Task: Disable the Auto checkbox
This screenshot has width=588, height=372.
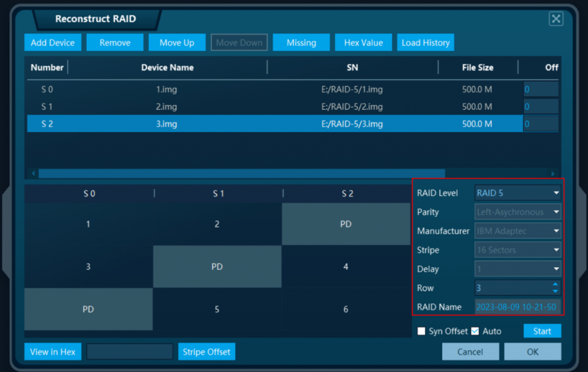Action: (474, 331)
